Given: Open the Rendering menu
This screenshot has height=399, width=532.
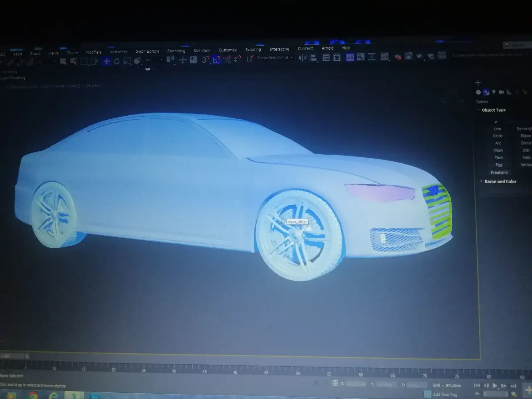Looking at the screenshot, I should 176,51.
